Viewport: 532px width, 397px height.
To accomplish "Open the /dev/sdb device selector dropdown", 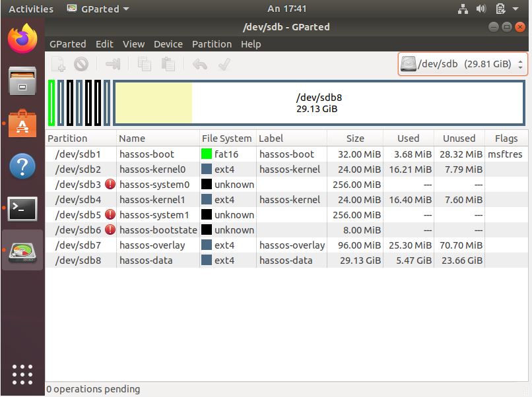I will tap(463, 64).
